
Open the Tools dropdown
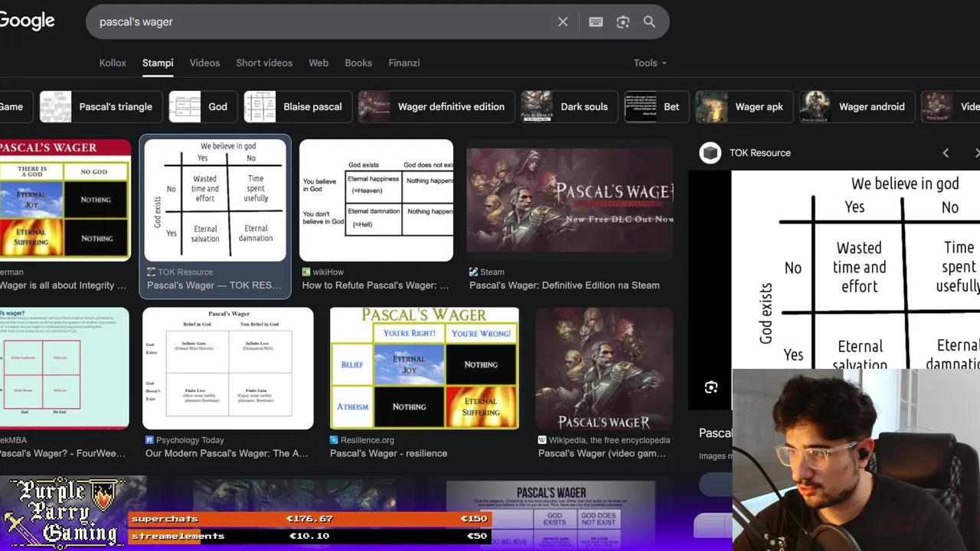(650, 63)
